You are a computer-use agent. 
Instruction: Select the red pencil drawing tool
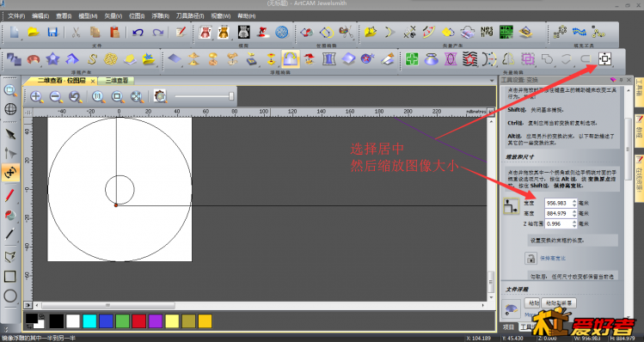(10, 195)
